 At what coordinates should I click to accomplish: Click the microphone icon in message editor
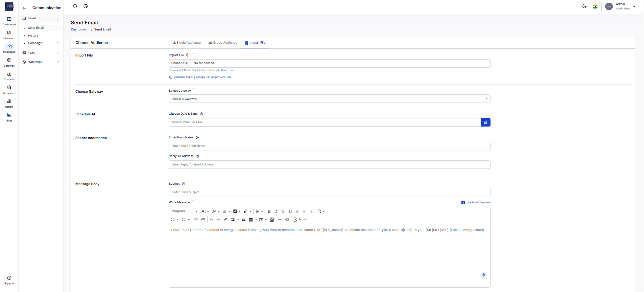483,275
